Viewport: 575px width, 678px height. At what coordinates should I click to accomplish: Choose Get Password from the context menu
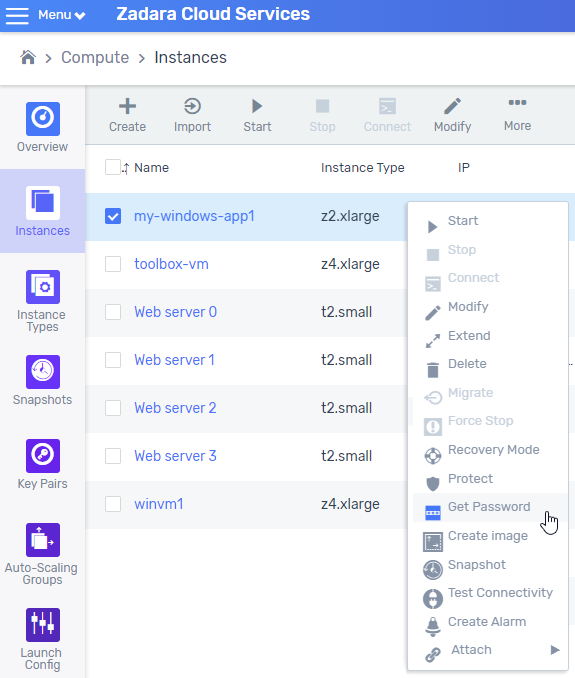click(x=489, y=507)
